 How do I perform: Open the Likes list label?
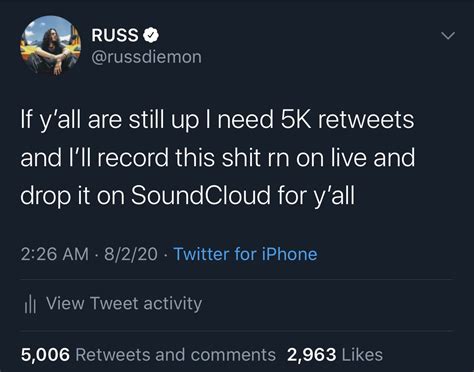tap(362, 355)
